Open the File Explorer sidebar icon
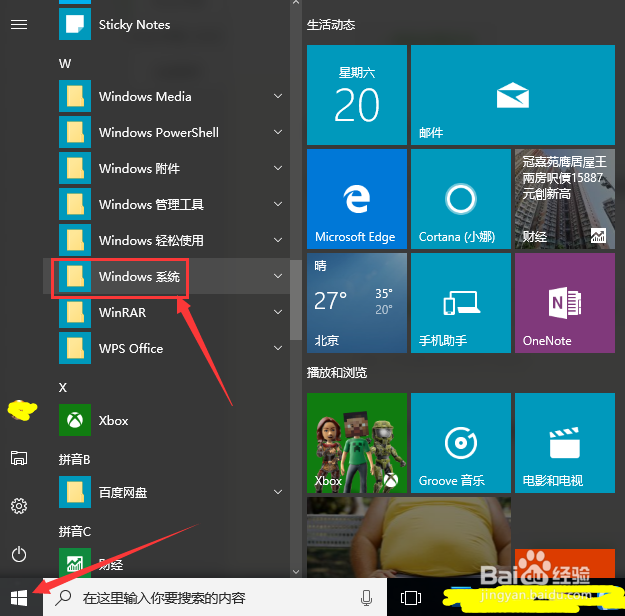625x616 pixels. point(19,458)
